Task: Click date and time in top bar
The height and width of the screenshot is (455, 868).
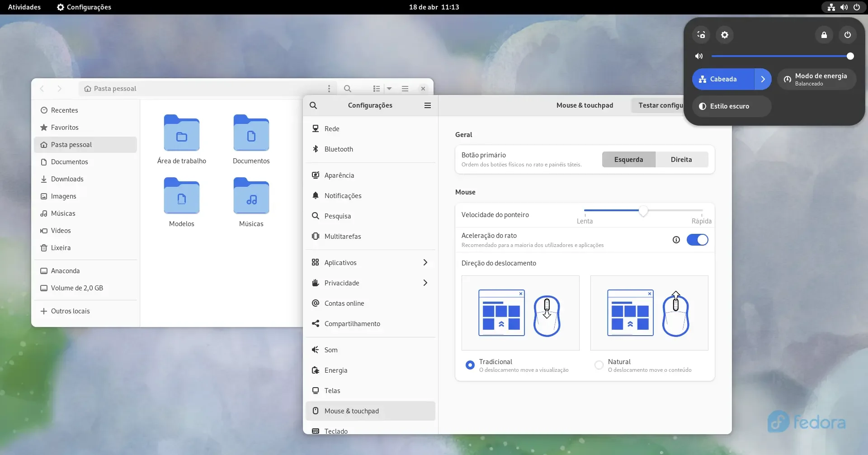Action: point(434,7)
